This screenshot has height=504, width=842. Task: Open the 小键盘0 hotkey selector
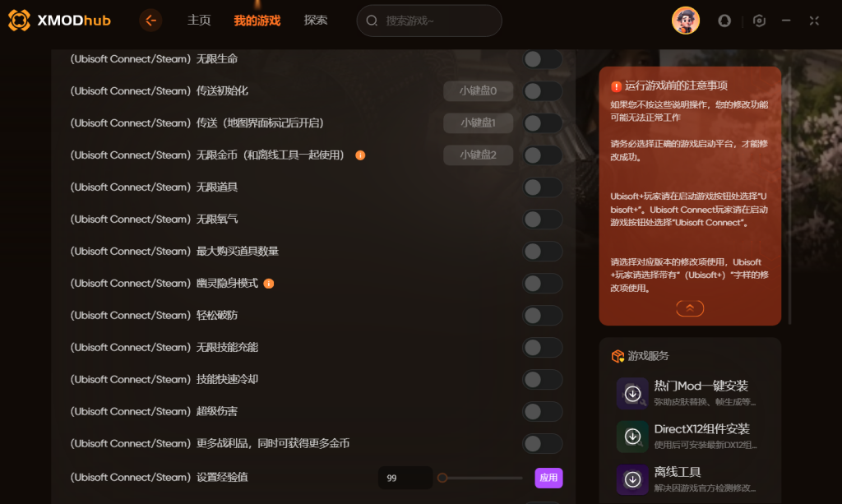(478, 90)
